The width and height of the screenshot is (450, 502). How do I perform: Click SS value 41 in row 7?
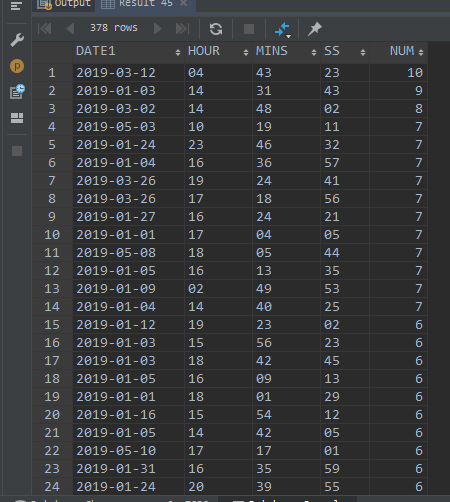[345, 181]
